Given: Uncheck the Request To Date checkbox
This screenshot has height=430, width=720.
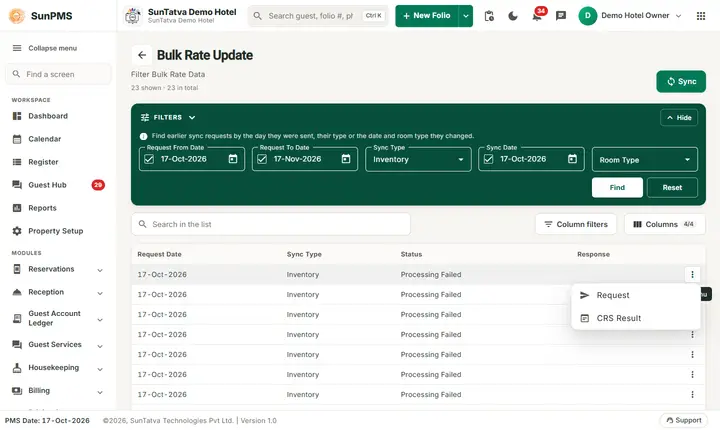Looking at the screenshot, I should click(262, 159).
